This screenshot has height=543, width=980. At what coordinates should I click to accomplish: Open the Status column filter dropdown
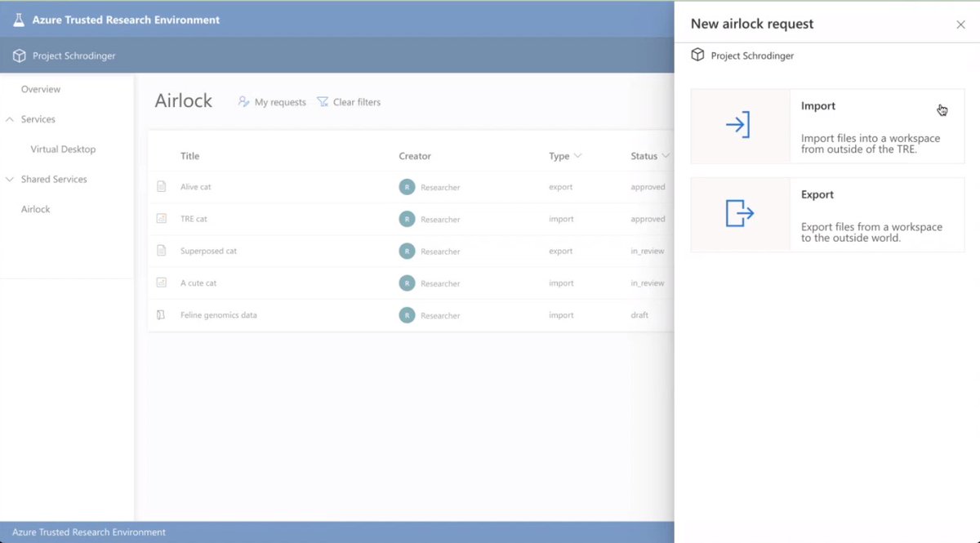[x=666, y=156]
